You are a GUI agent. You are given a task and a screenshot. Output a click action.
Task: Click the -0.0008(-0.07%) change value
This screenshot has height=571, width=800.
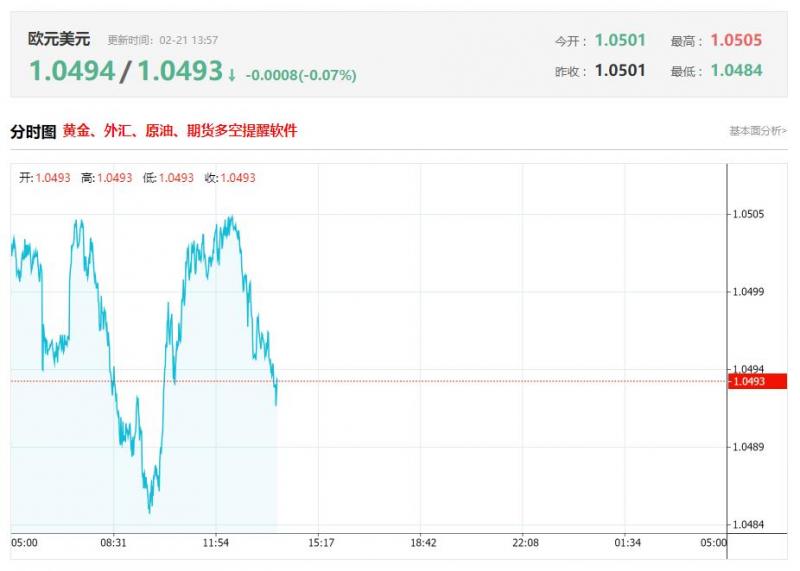(x=301, y=76)
